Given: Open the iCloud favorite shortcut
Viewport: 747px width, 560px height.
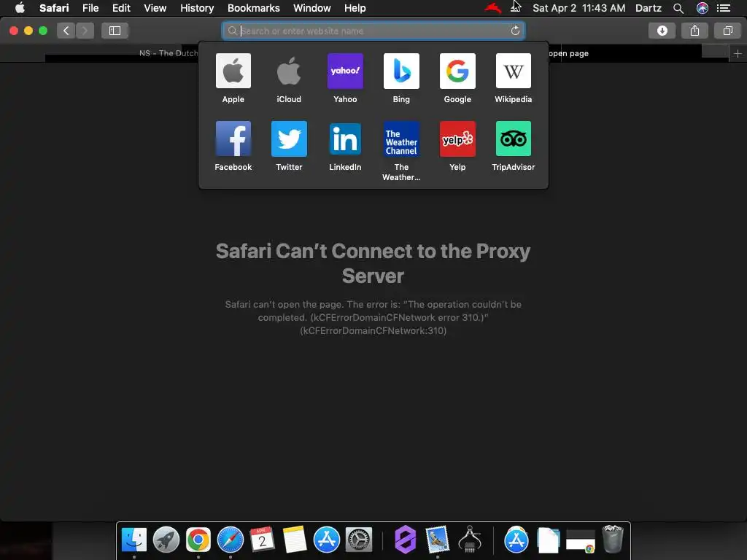Looking at the screenshot, I should click(289, 71).
